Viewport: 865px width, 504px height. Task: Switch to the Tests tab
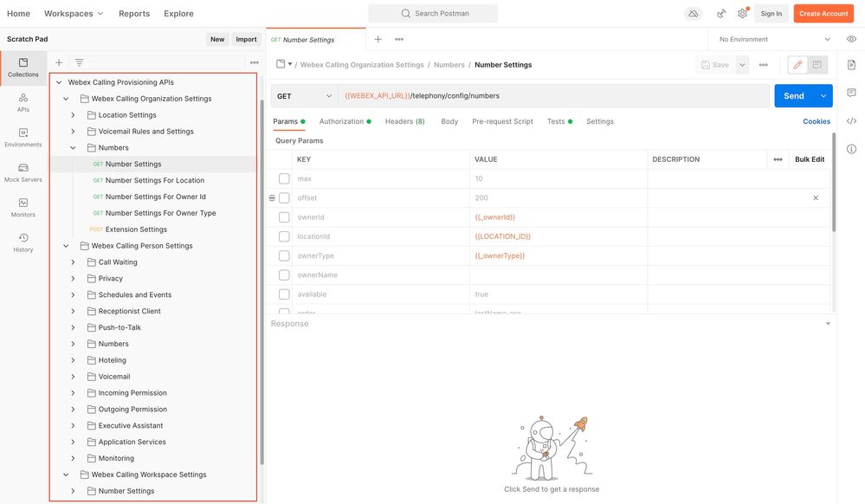point(559,121)
